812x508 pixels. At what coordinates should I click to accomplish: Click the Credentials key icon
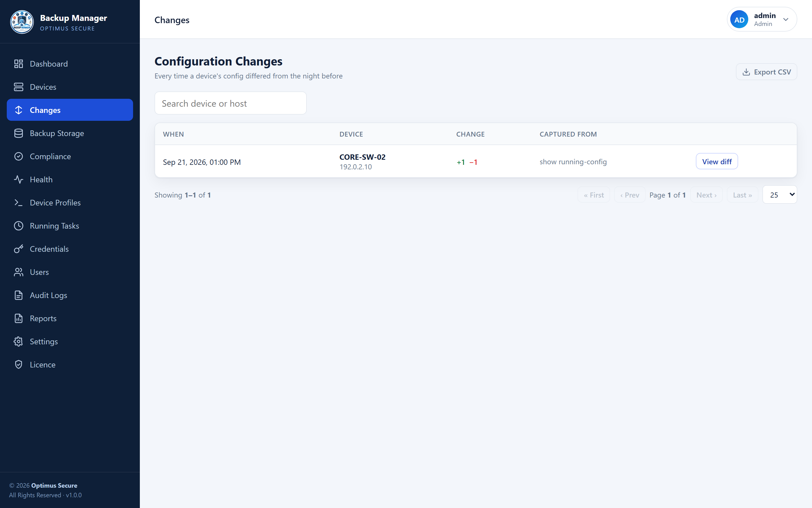click(18, 249)
